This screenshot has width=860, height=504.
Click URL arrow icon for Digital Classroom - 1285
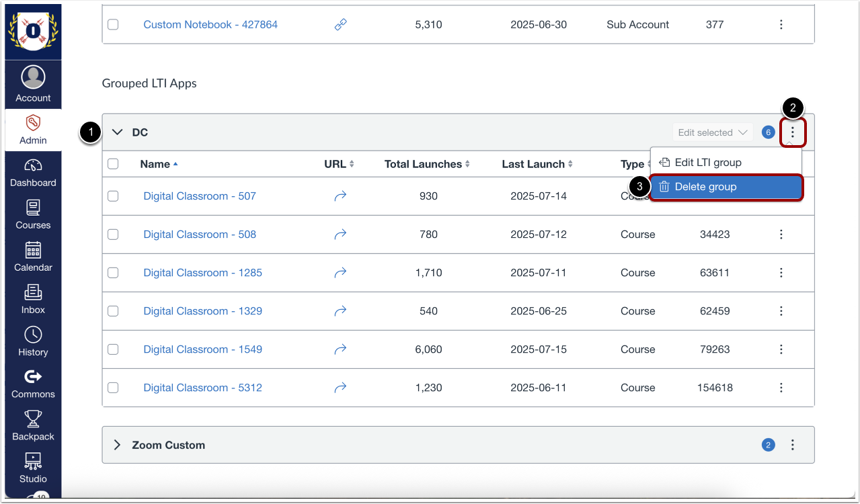[x=340, y=273]
